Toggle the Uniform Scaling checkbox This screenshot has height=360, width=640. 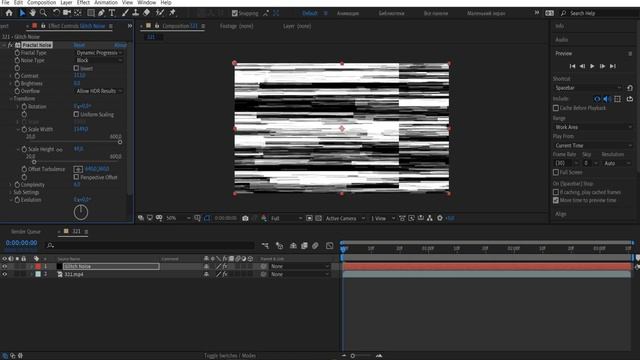pyautogui.click(x=76, y=114)
